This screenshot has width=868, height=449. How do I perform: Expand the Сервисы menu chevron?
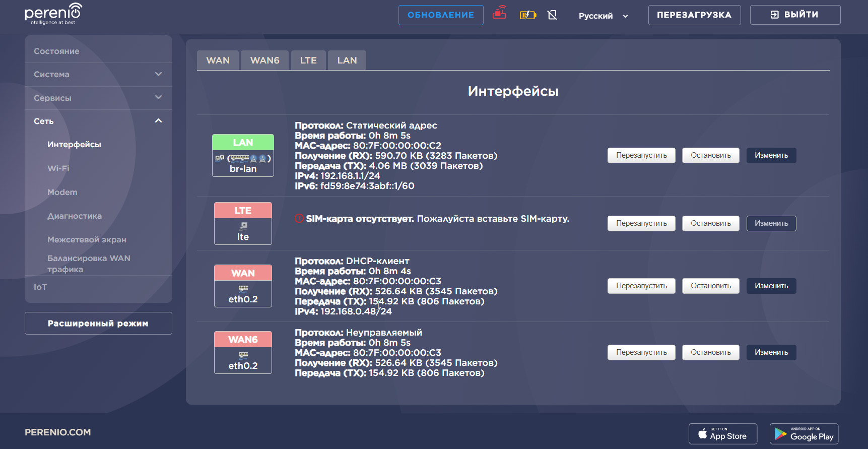(159, 97)
